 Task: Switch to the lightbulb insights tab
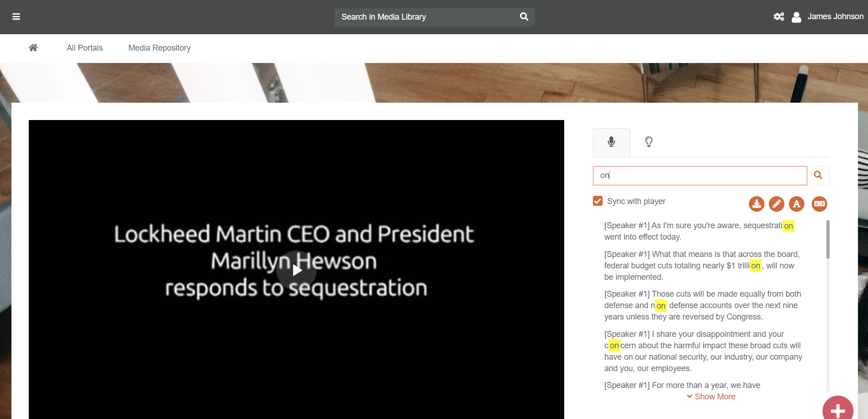pos(649,142)
